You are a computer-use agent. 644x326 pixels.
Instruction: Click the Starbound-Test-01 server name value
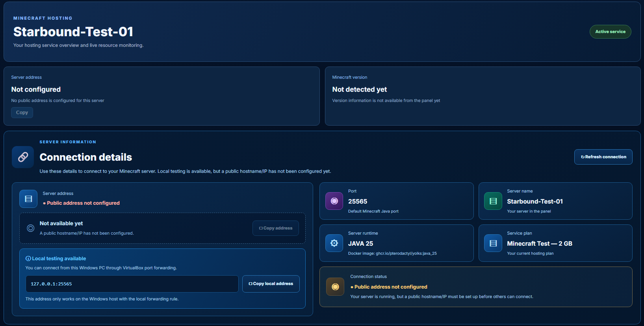point(535,201)
